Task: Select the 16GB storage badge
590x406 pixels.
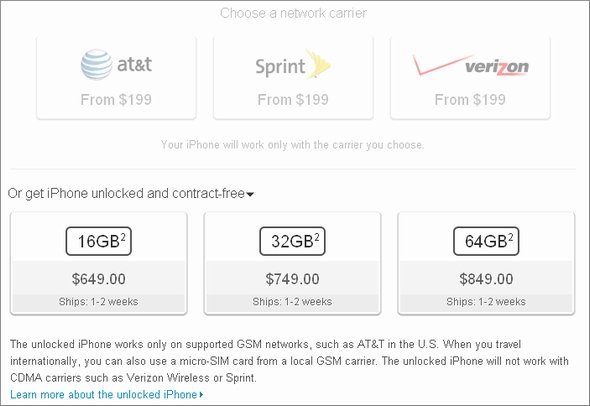Action: (x=99, y=241)
